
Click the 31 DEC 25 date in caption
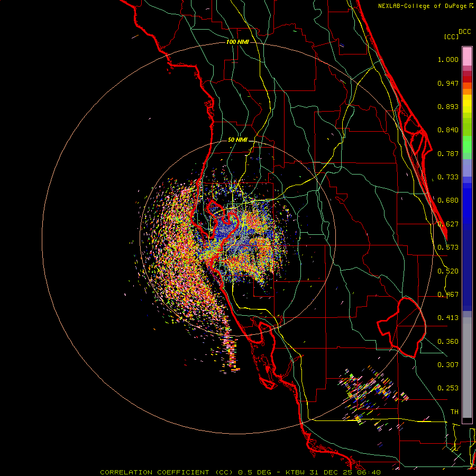(332, 472)
